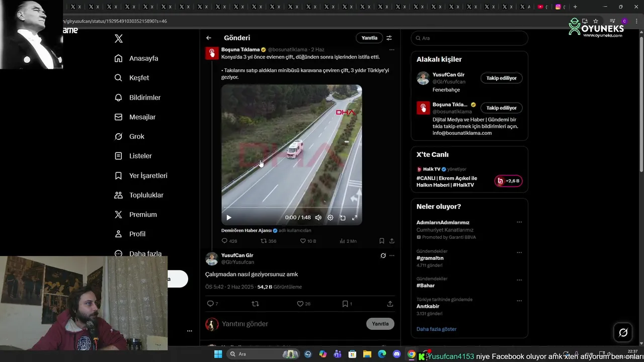Open the #gramaltın trending topic
The width and height of the screenshot is (644, 362).
[x=430, y=258]
